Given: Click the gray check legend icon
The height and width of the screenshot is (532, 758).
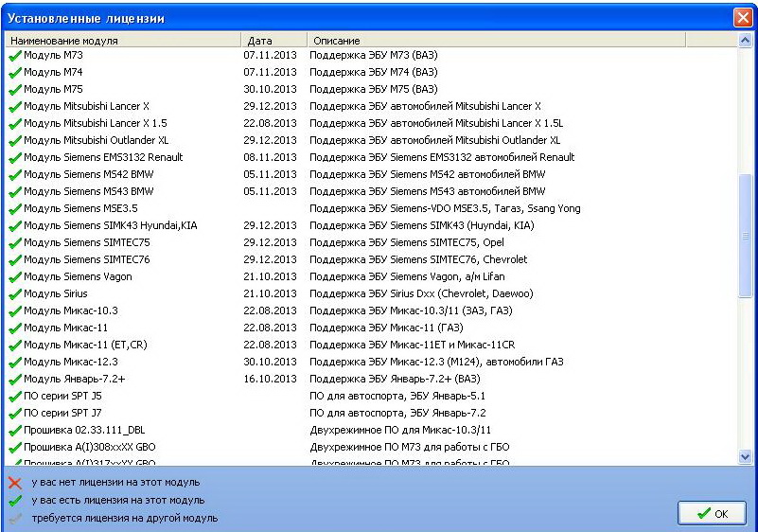Looking at the screenshot, I should click(x=15, y=519).
